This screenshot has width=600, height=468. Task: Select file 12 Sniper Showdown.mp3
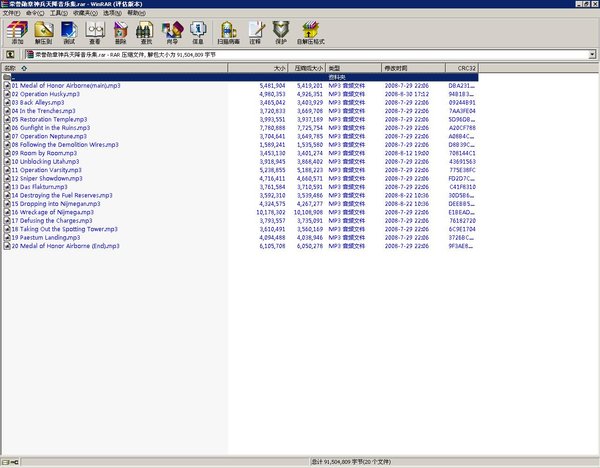click(47, 178)
